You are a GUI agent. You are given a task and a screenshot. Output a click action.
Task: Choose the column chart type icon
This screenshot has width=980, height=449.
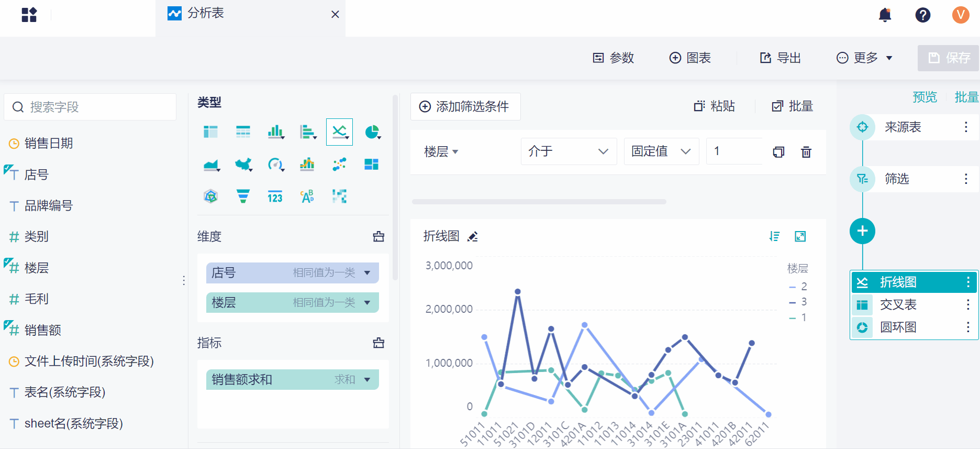(x=275, y=132)
